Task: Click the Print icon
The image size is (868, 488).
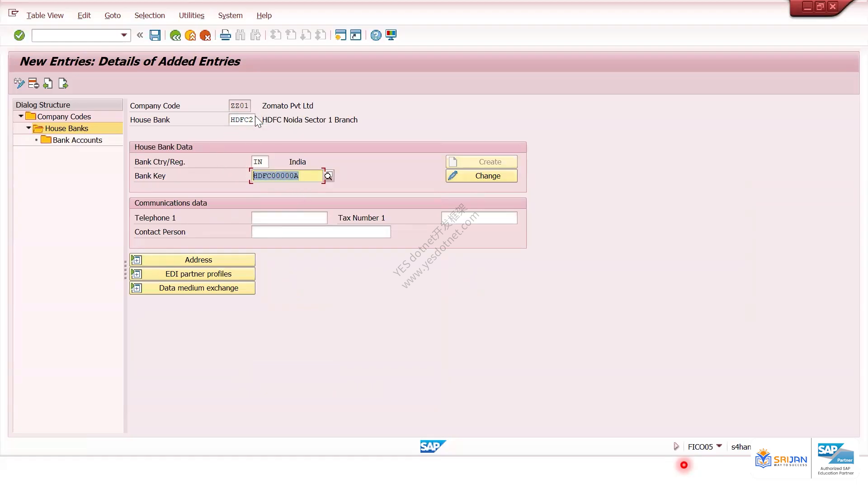Action: [225, 35]
